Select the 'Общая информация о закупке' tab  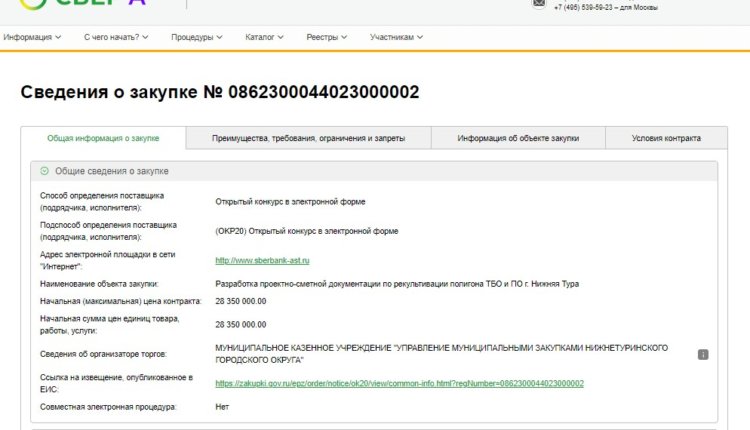pos(103,139)
